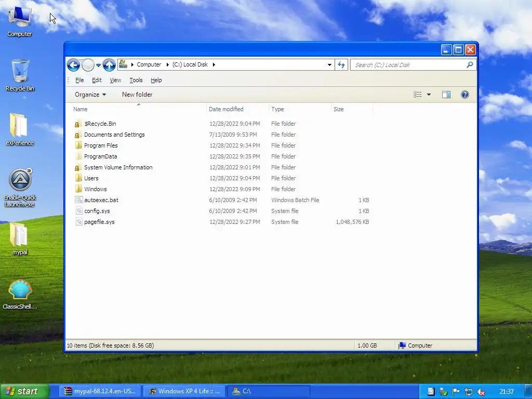Click the muted volume tray icon
The height and width of the screenshot is (399, 532).
point(481,392)
